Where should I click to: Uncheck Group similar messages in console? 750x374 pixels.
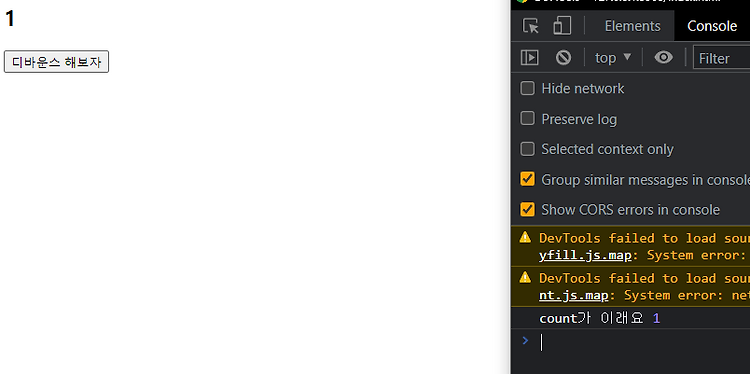[527, 179]
